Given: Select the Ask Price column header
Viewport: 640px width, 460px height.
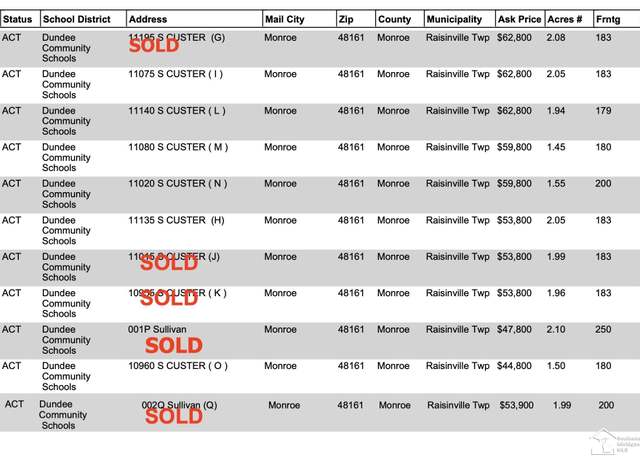Looking at the screenshot, I should tap(519, 19).
